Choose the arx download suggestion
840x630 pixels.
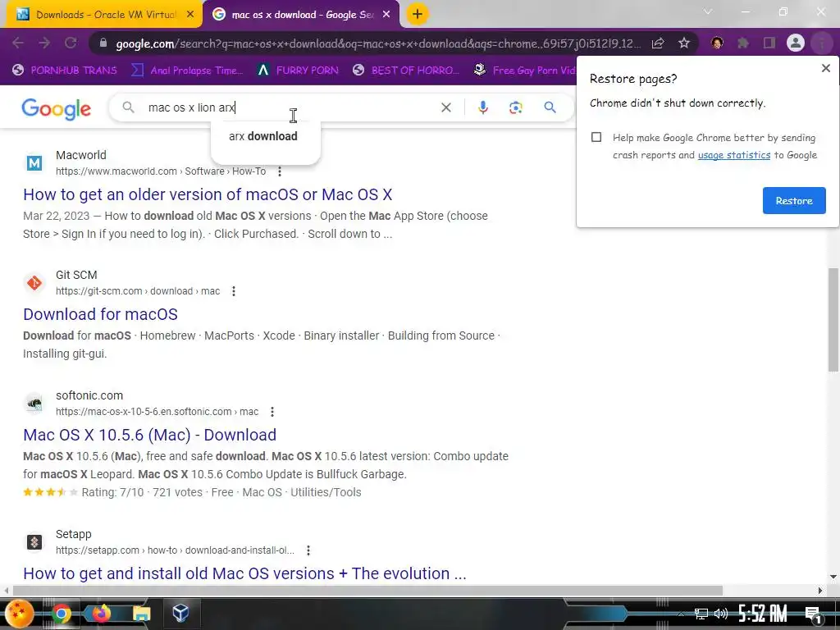(x=263, y=136)
